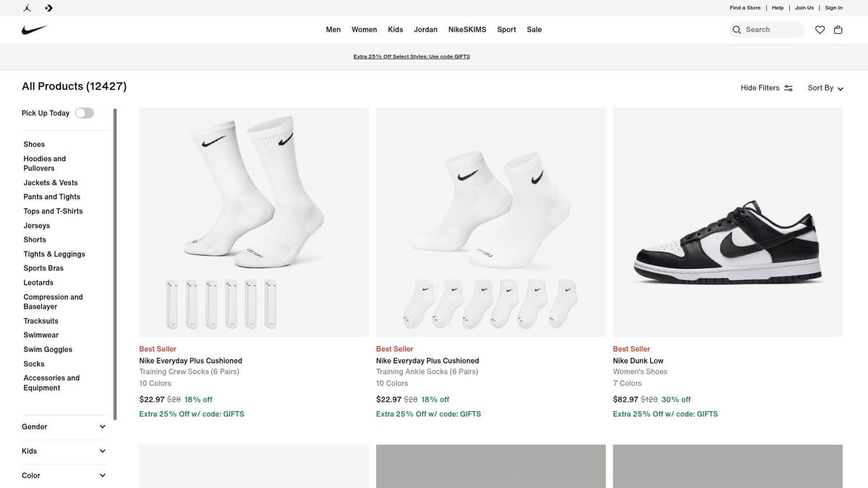Viewport: 868px width, 488px height.
Task: Enable the Pick Up Today toggle
Action: [84, 113]
